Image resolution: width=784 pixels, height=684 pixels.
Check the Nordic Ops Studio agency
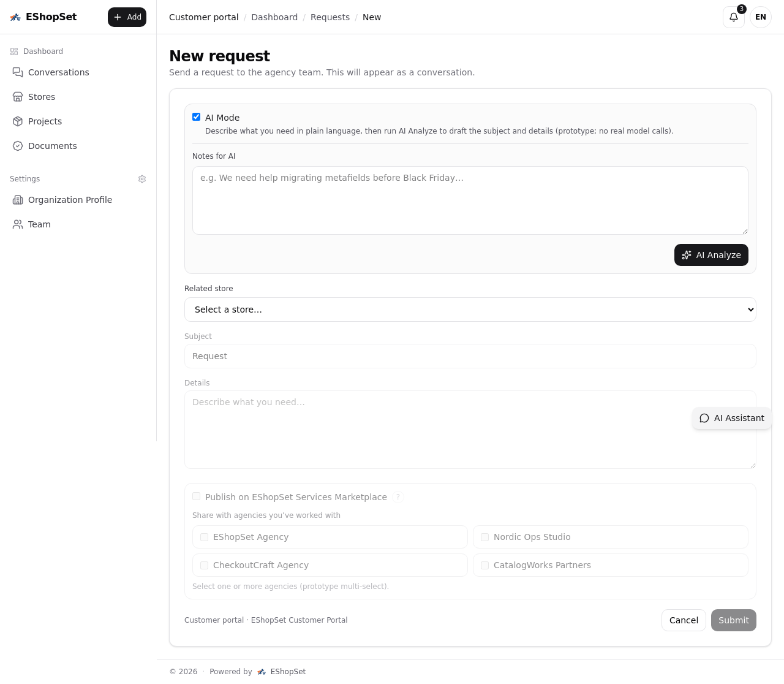[x=484, y=537]
